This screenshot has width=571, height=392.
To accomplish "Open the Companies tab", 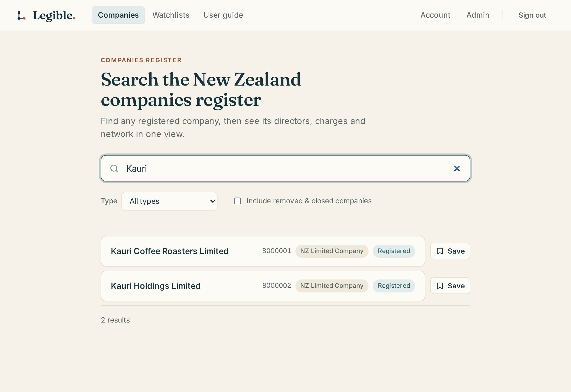I will [x=118, y=15].
